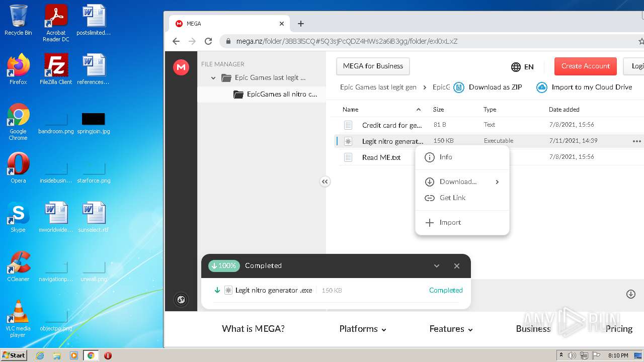Screen dimensions: 644x362
Task: Open FileZilla Client desktop shortcut
Action: pos(56,69)
